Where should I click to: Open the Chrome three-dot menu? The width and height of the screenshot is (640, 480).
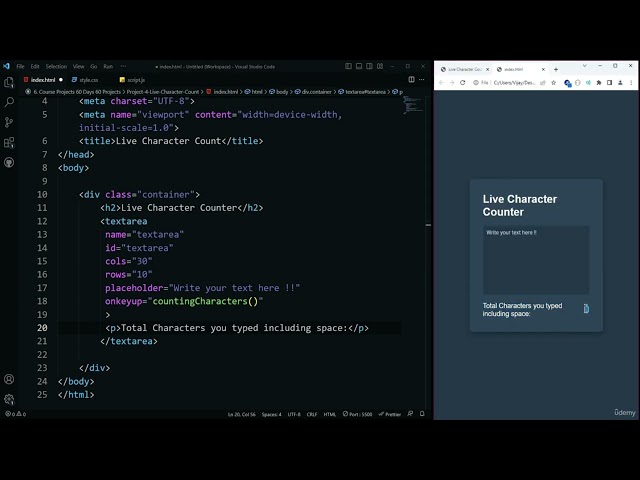click(631, 82)
